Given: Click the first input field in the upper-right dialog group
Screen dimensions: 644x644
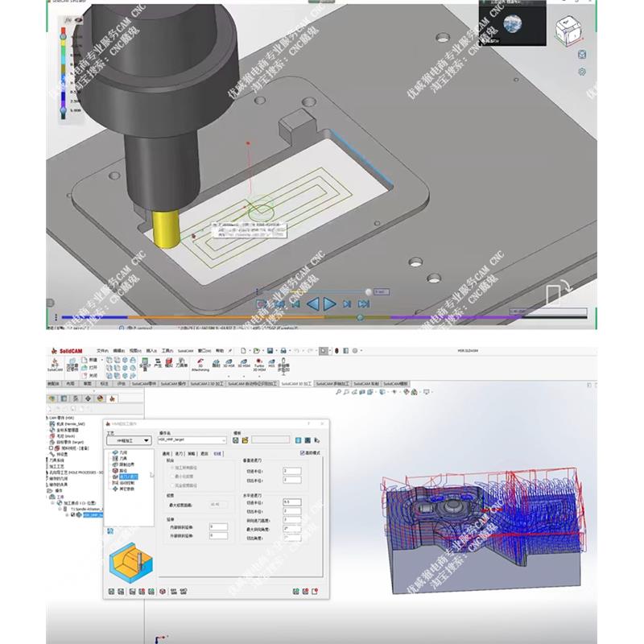Looking at the screenshot, I should (x=292, y=471).
